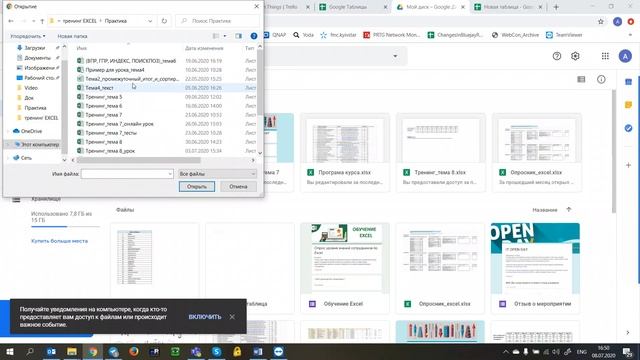The image size is (640, 360).
Task: Toggle the preview pane in dialog
Action: 238,36
